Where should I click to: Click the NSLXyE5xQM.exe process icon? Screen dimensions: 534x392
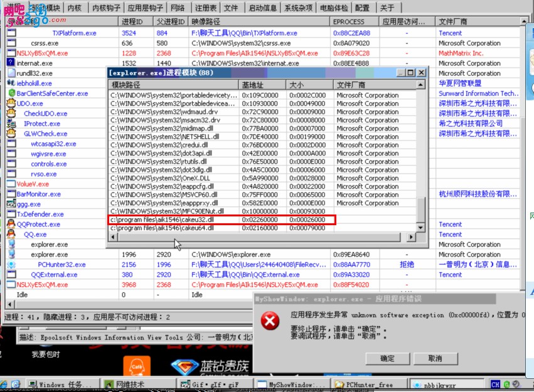pyautogui.click(x=11, y=285)
